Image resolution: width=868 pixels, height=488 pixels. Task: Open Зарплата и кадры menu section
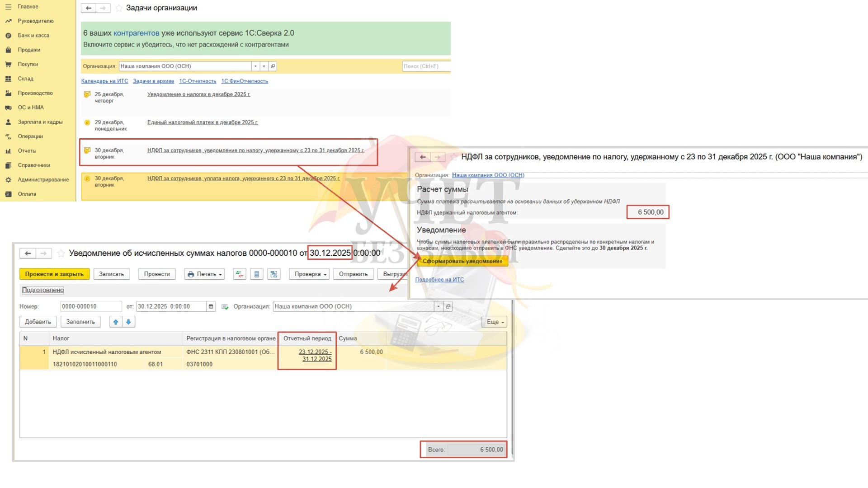pyautogui.click(x=40, y=122)
